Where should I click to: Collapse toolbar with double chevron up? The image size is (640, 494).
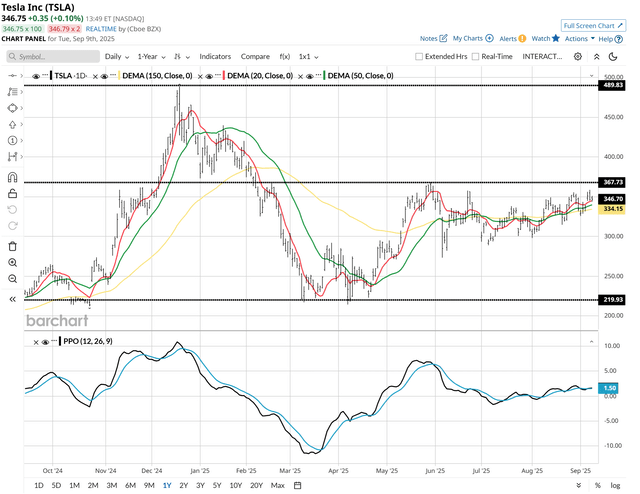[596, 57]
